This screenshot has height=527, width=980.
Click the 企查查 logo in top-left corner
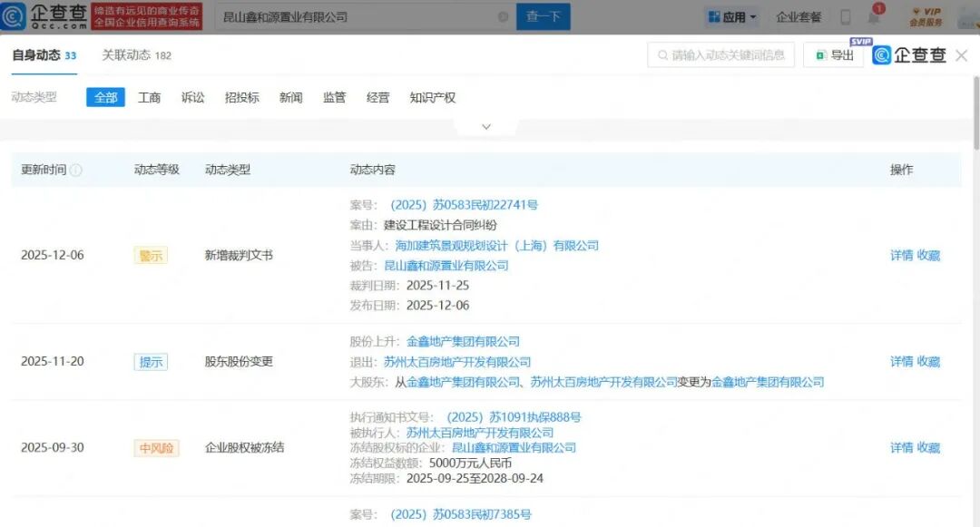coord(44,16)
